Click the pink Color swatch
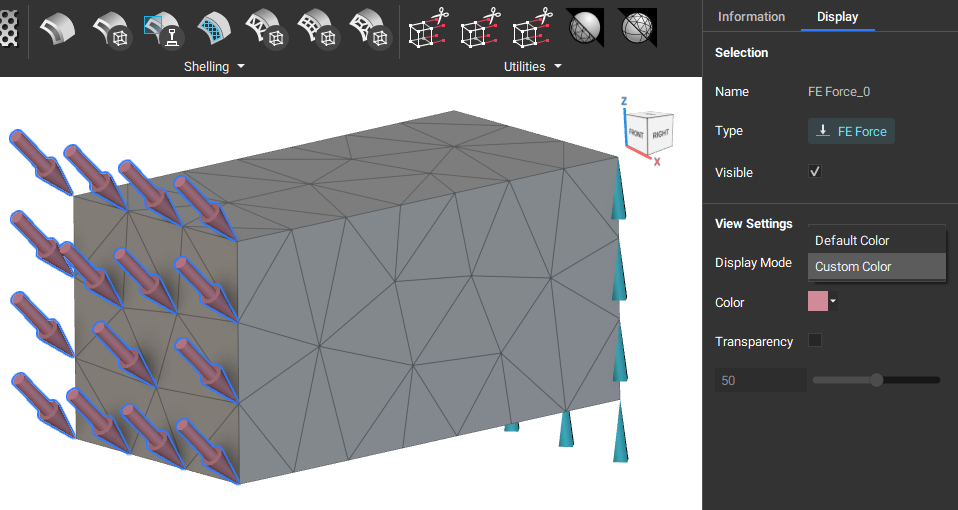Screen dimensions: 958x510 coord(818,301)
